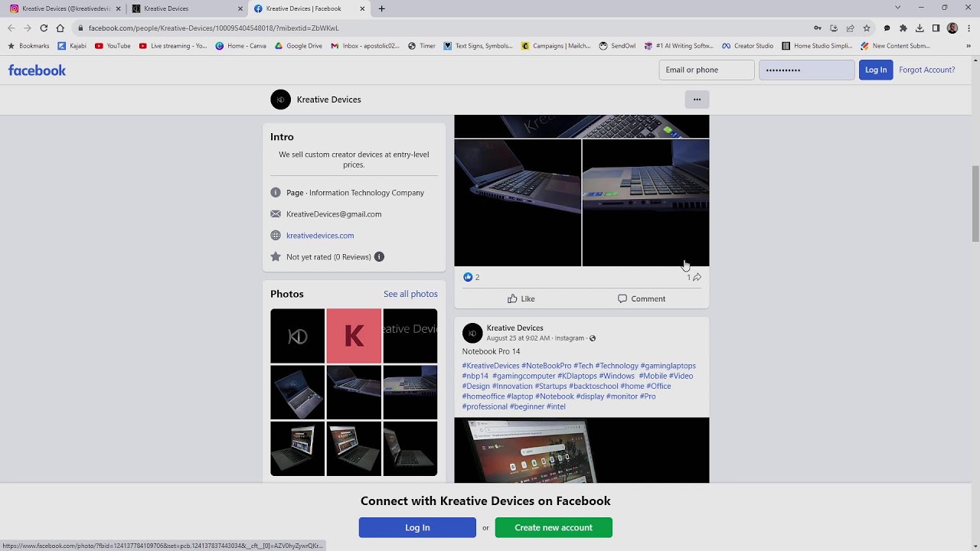Select the Kreative Devices | Facebook tab
Screen dimensions: 980x551
[309, 8]
